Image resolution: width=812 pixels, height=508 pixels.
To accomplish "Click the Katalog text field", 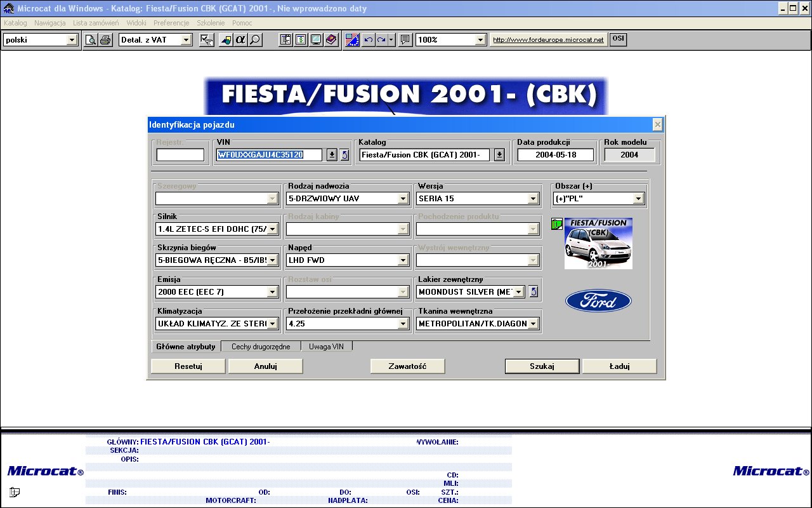I will (426, 155).
